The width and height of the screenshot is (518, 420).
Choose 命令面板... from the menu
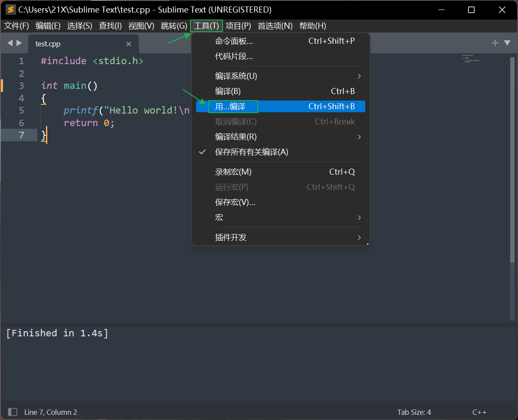[280, 41]
